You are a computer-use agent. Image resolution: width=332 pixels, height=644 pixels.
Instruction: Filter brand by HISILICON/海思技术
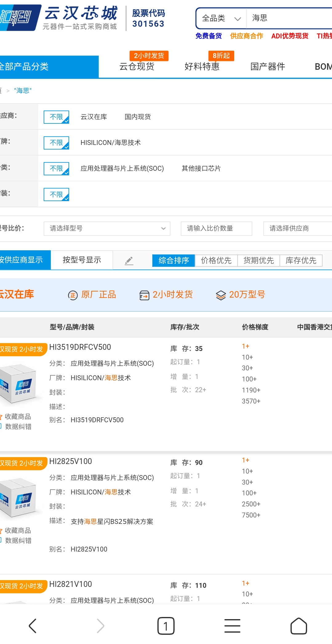(x=111, y=143)
